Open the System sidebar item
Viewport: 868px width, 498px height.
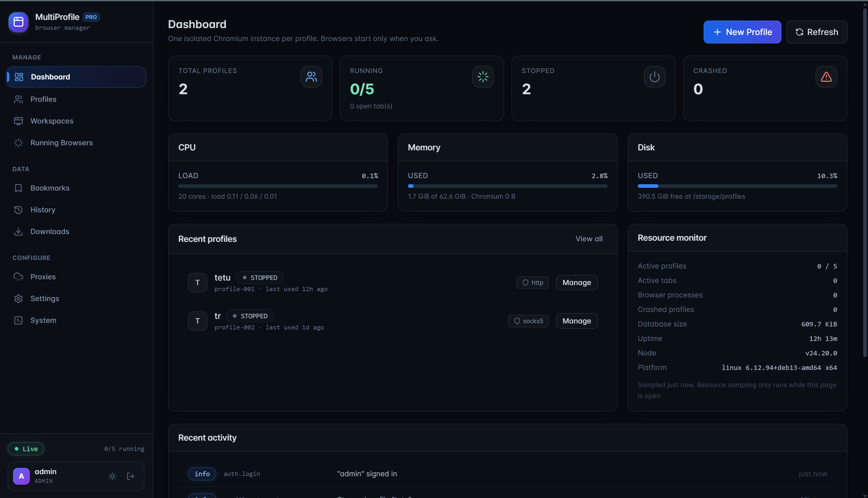(x=76, y=320)
